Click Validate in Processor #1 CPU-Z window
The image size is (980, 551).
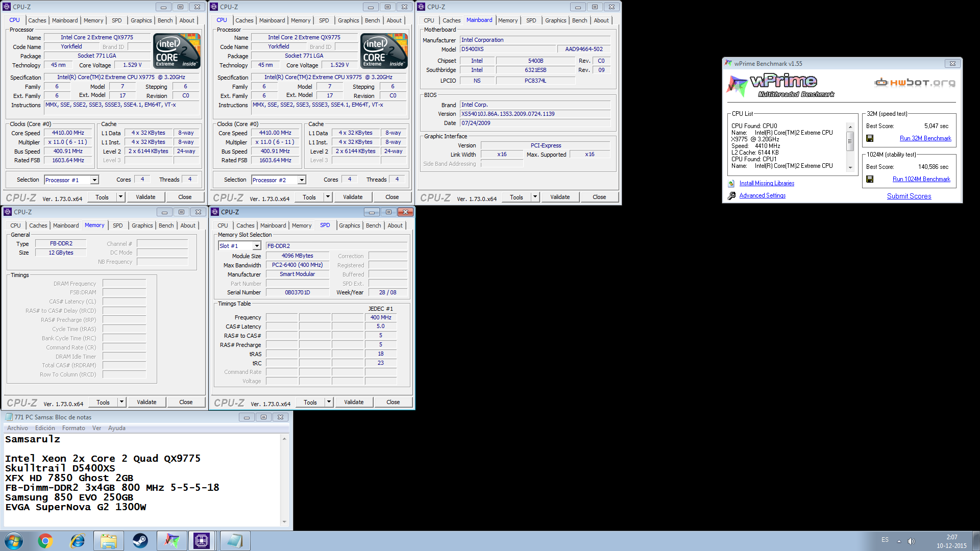(145, 197)
